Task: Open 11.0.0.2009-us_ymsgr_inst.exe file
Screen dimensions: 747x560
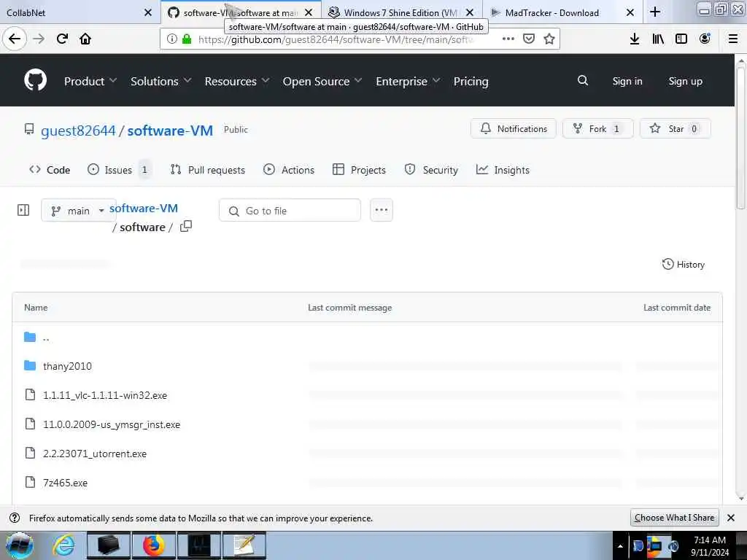Action: [112, 424]
